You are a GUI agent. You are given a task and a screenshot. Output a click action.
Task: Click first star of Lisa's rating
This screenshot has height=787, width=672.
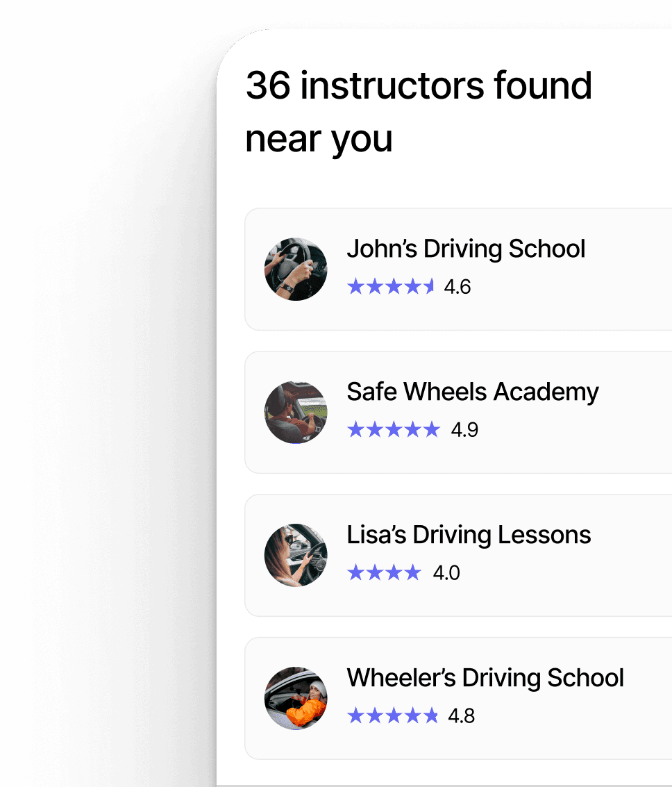point(355,572)
